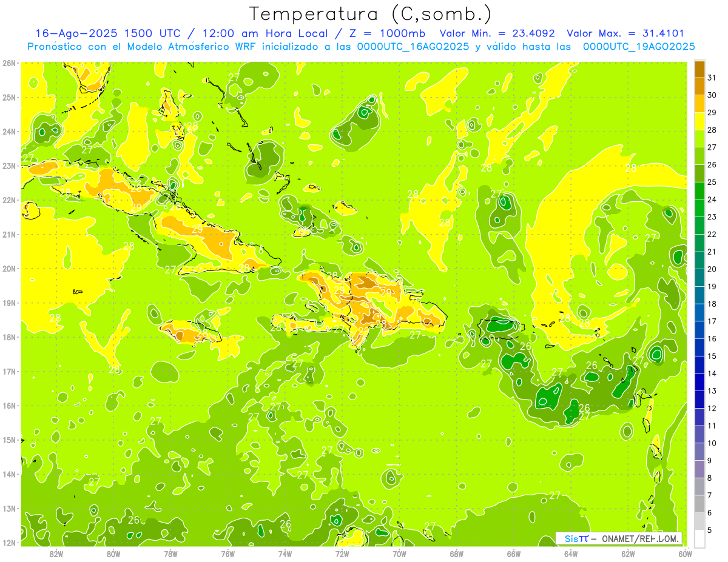Pick the gray legend swatch between 6 and 7

coord(699,504)
